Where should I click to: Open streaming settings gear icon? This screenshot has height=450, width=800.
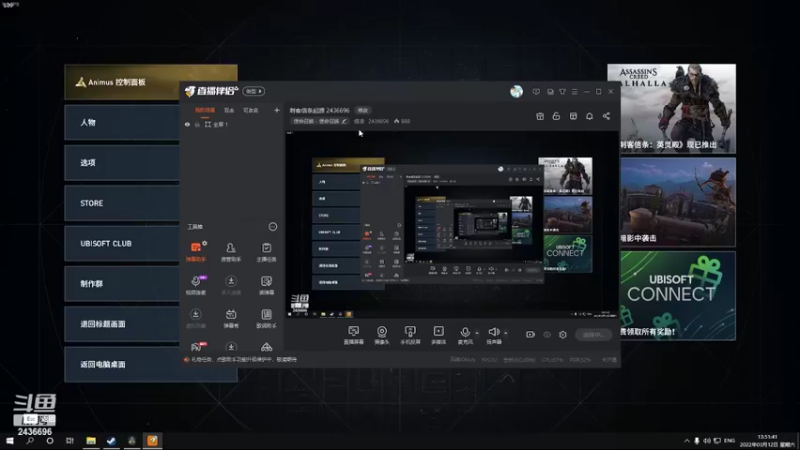563,335
